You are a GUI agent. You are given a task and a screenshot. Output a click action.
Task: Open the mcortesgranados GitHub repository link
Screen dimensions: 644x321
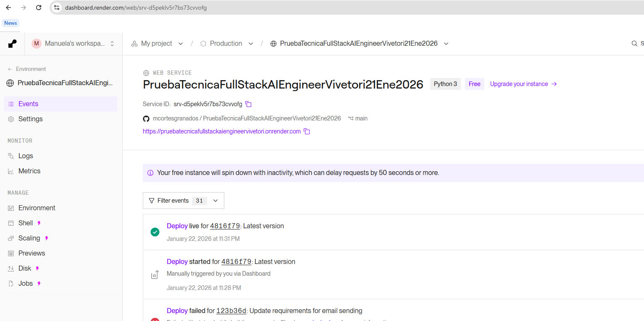(247, 119)
